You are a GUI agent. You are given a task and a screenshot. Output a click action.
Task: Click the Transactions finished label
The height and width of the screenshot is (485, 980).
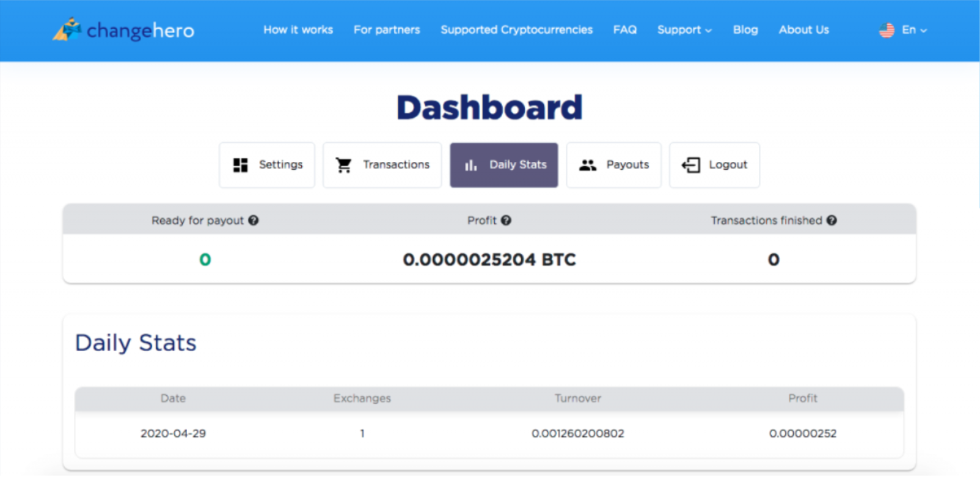(766, 221)
